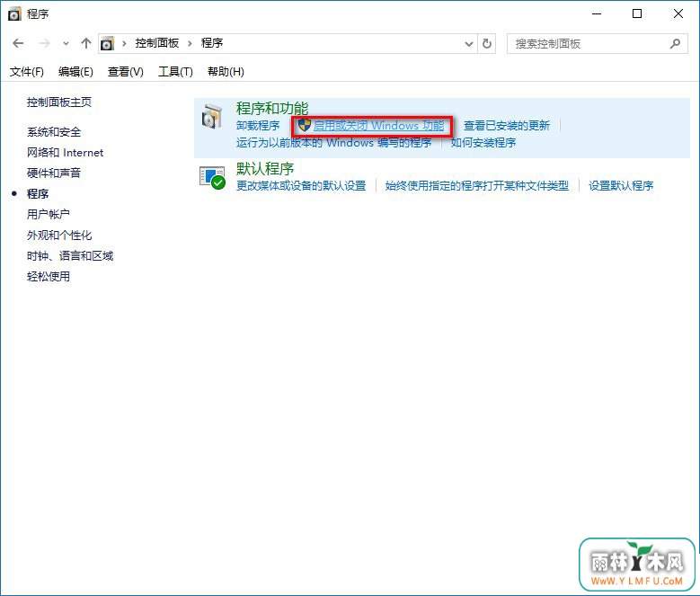The width and height of the screenshot is (700, 596).
Task: Open 硬件和声音 category
Action: point(54,173)
